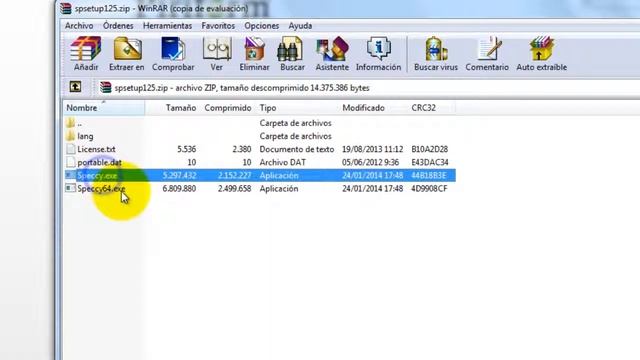Click the Archivo DAT type cell
The width and height of the screenshot is (640, 360).
click(x=282, y=162)
